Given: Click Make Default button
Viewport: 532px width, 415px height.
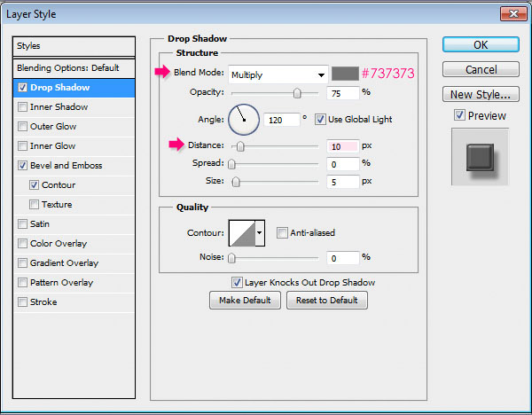Looking at the screenshot, I should pyautogui.click(x=245, y=301).
